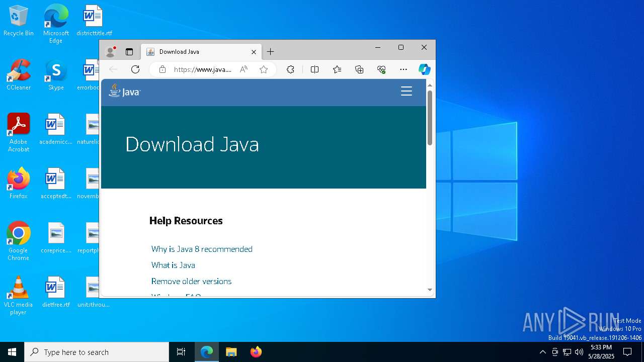Select the Download Java tab
Viewport: 644px width, 362px height.
(x=201, y=52)
